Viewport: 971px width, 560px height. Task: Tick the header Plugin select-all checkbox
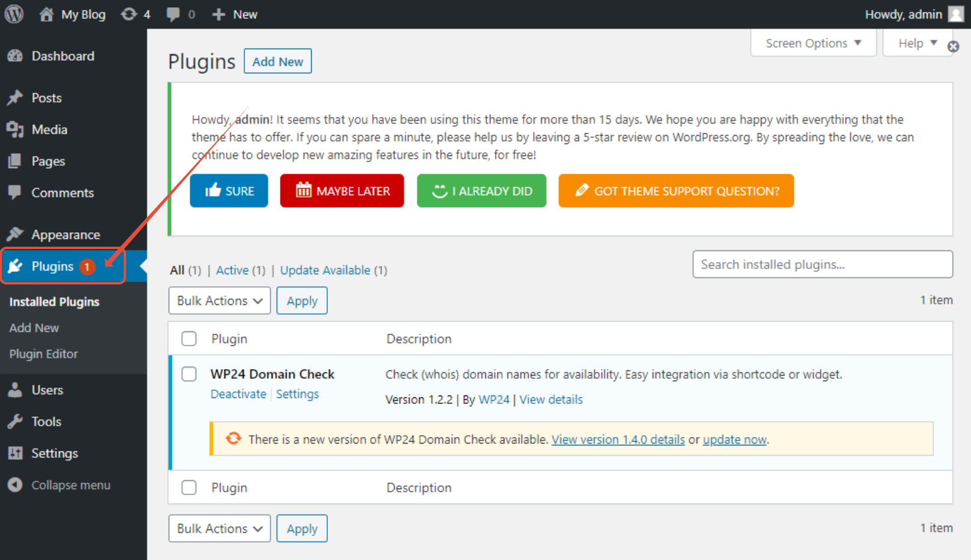189,339
